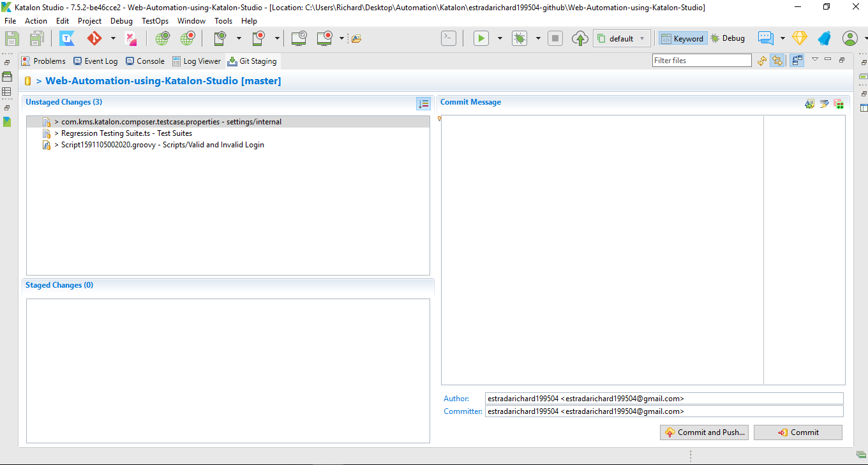Click the Filter files input field
The height and width of the screenshot is (465, 868).
pyautogui.click(x=702, y=61)
